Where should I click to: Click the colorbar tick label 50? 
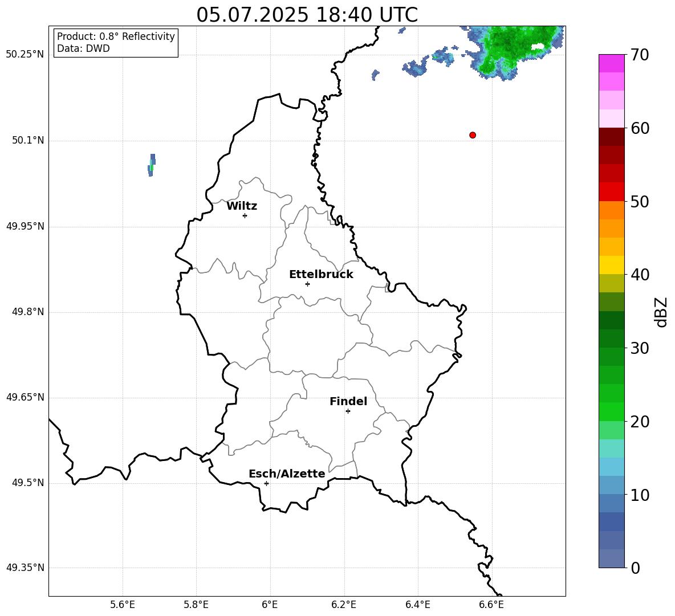(640, 201)
